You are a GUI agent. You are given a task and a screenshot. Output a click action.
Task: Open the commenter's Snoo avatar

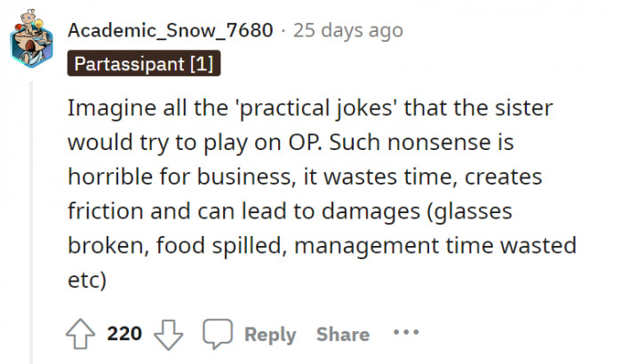pos(31,38)
